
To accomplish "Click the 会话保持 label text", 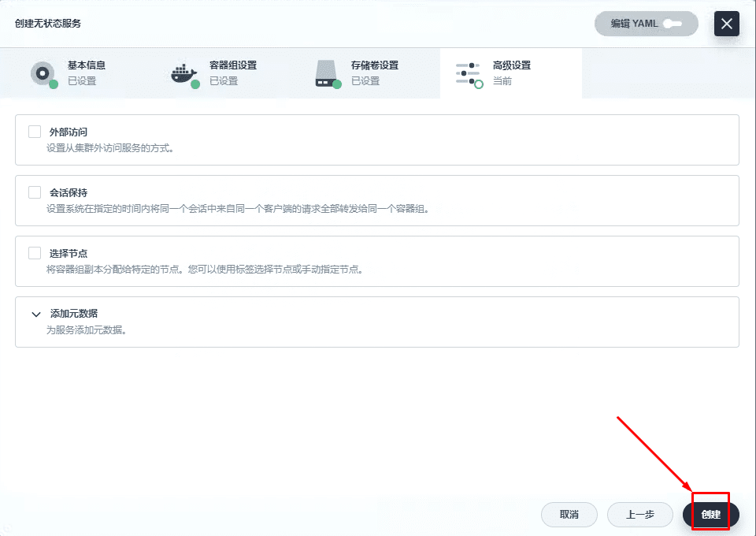I will tap(69, 193).
